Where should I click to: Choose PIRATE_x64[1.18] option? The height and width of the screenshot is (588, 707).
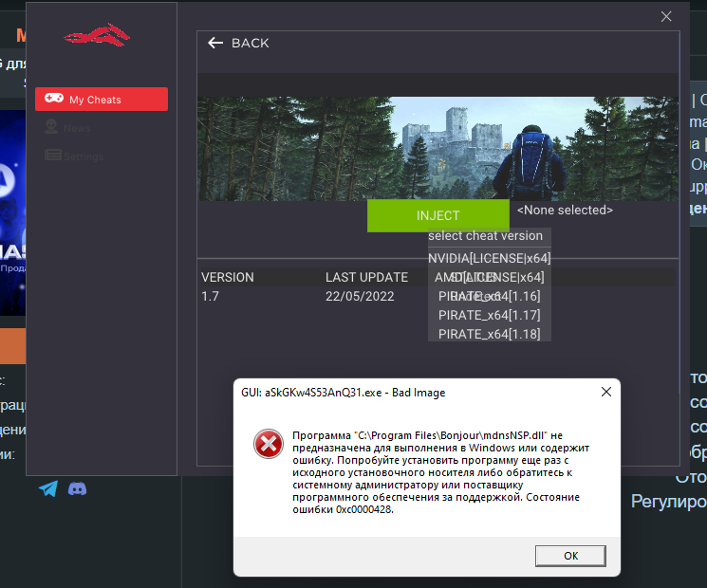pos(490,334)
